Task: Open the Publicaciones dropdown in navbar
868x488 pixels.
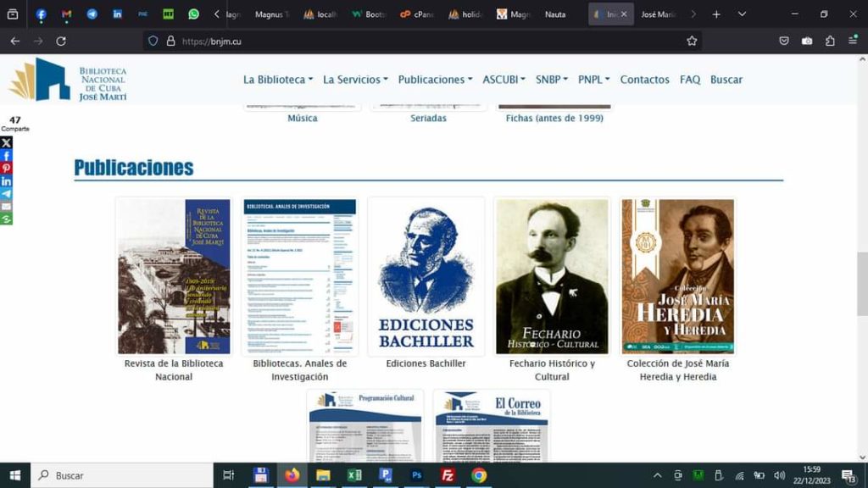Action: (x=436, y=80)
